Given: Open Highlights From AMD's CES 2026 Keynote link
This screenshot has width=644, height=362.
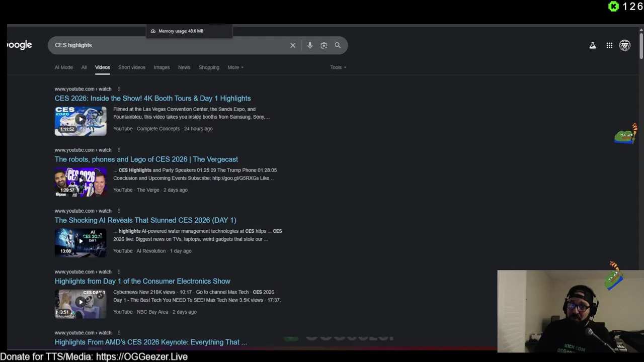Looking at the screenshot, I should point(151,342).
